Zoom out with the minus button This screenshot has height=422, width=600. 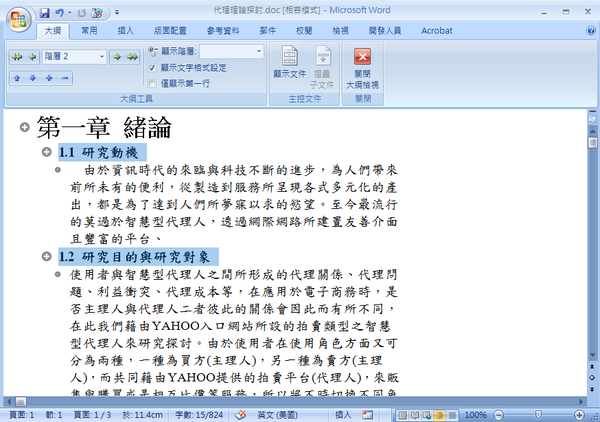(498, 415)
